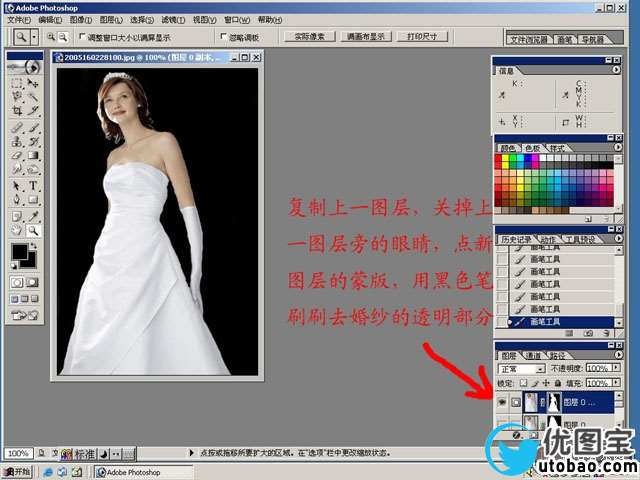This screenshot has height=480, width=640.
Task: Switch to the 通道 tab
Action: 533,356
